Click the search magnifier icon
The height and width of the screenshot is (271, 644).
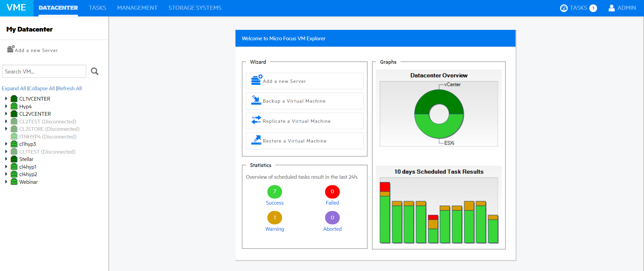pos(95,71)
